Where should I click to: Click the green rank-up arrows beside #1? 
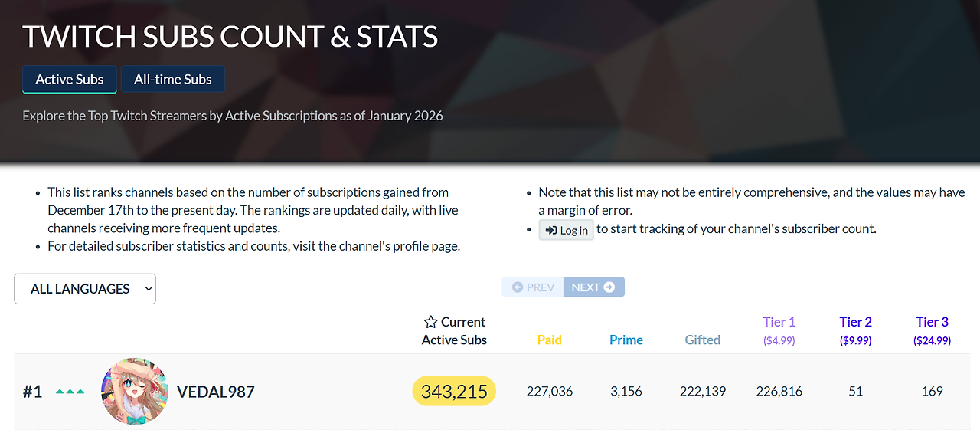70,392
